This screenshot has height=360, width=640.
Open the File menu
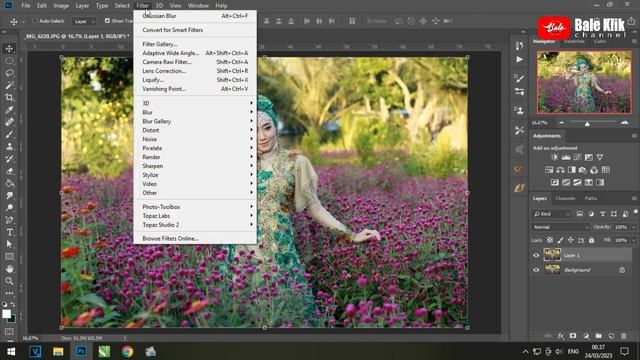click(x=26, y=6)
